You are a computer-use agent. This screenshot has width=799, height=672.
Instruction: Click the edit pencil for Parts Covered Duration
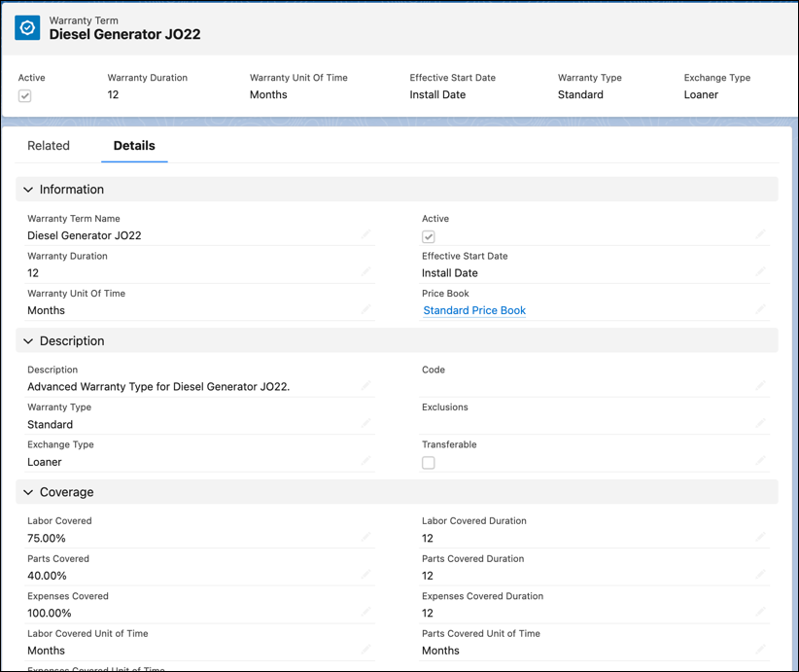pyautogui.click(x=761, y=571)
